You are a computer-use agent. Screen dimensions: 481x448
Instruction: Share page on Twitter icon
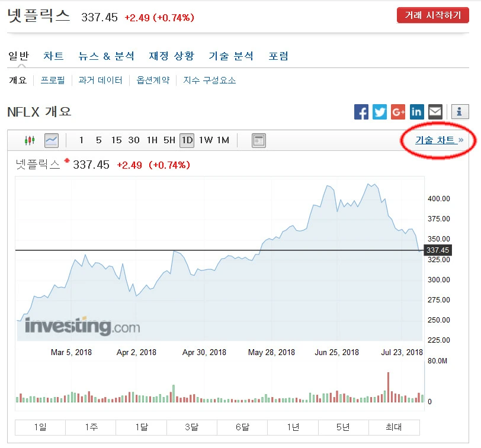(x=380, y=112)
